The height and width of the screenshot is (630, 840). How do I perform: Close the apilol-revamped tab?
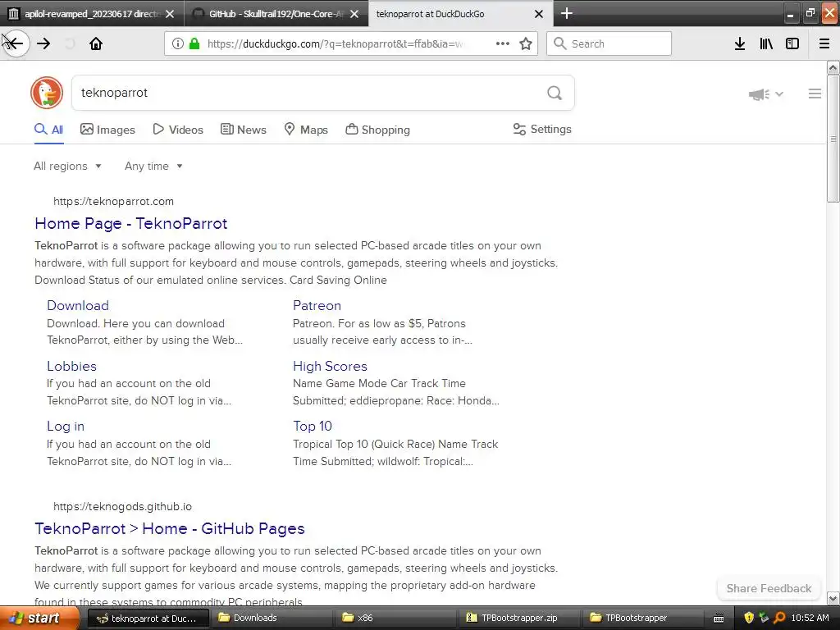(x=170, y=14)
